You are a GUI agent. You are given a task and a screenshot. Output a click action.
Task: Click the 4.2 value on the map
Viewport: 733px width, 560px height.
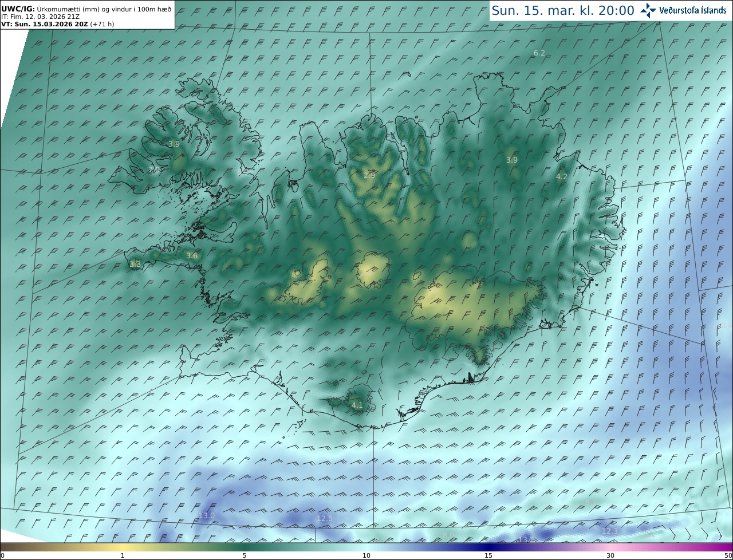[x=562, y=176]
